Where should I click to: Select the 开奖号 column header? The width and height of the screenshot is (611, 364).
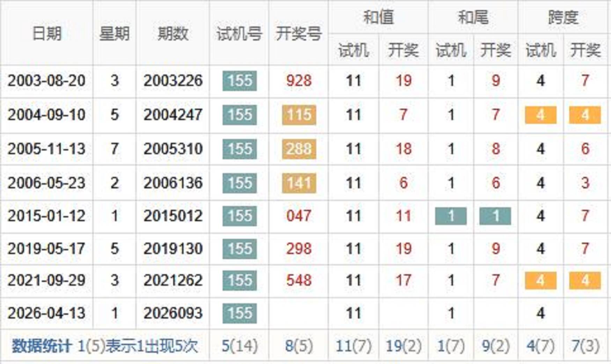(x=299, y=34)
